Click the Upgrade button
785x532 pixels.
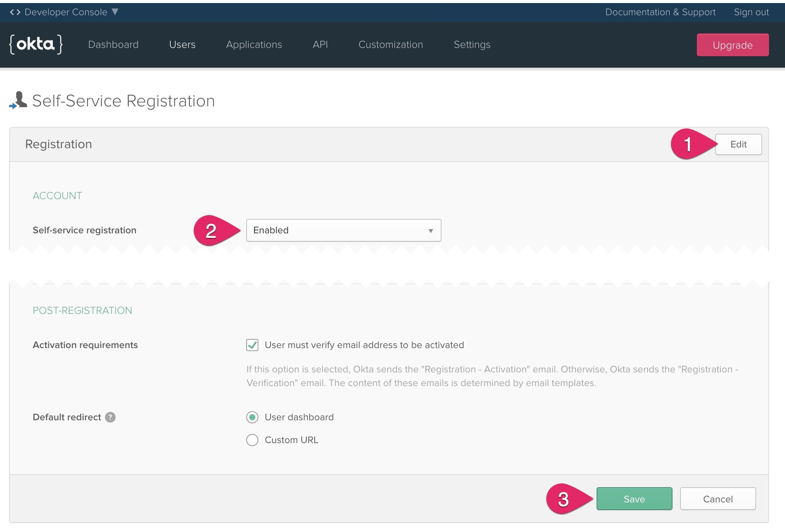[733, 45]
